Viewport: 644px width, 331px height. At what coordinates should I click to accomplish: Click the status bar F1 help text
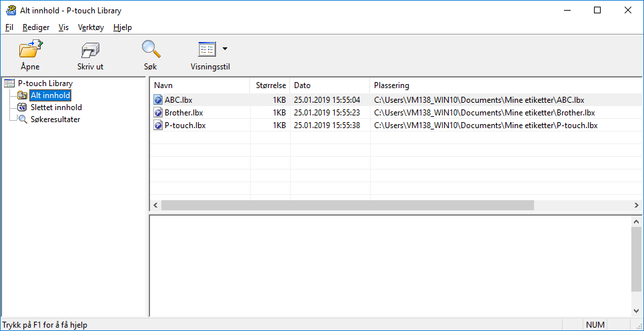45,325
